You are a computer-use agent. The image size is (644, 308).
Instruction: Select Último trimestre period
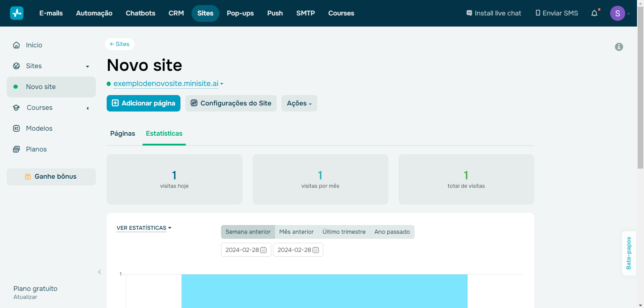[x=344, y=232]
